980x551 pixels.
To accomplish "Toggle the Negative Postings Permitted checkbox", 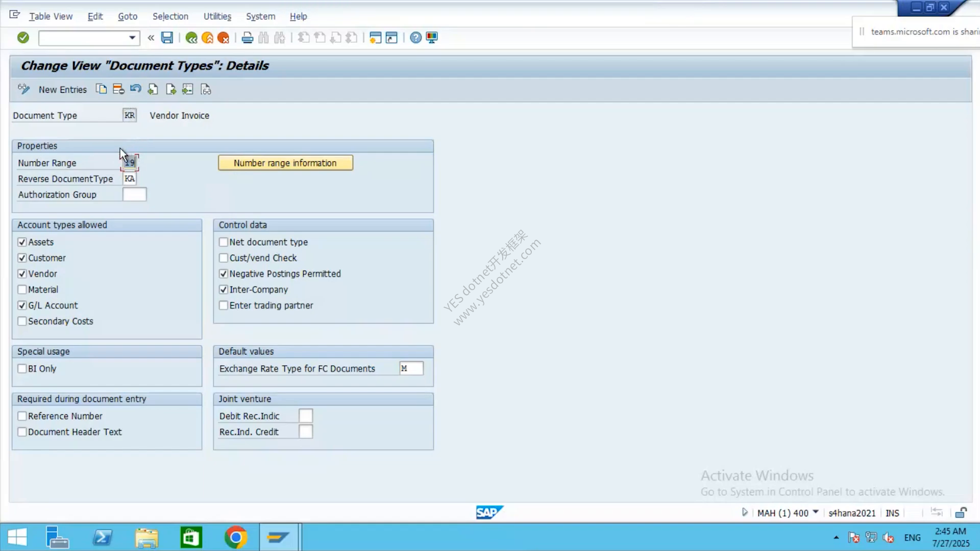I will pyautogui.click(x=224, y=274).
